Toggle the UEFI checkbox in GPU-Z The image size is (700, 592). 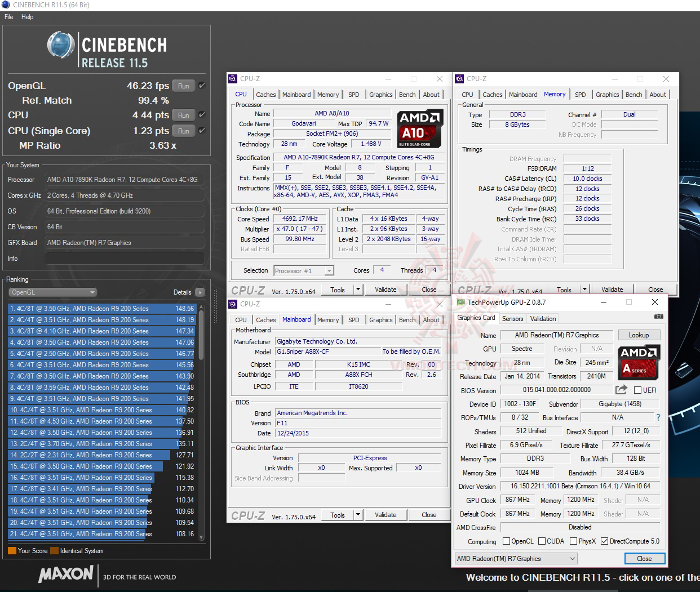[637, 390]
